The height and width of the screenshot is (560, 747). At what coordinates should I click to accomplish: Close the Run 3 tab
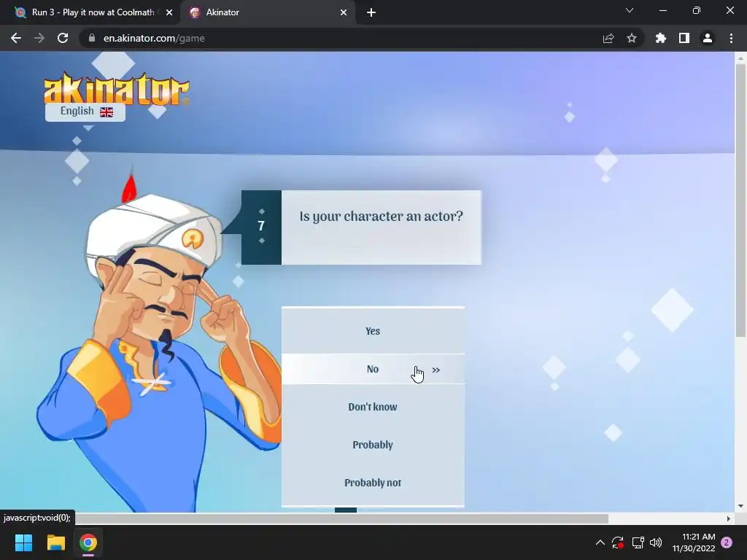169,12
